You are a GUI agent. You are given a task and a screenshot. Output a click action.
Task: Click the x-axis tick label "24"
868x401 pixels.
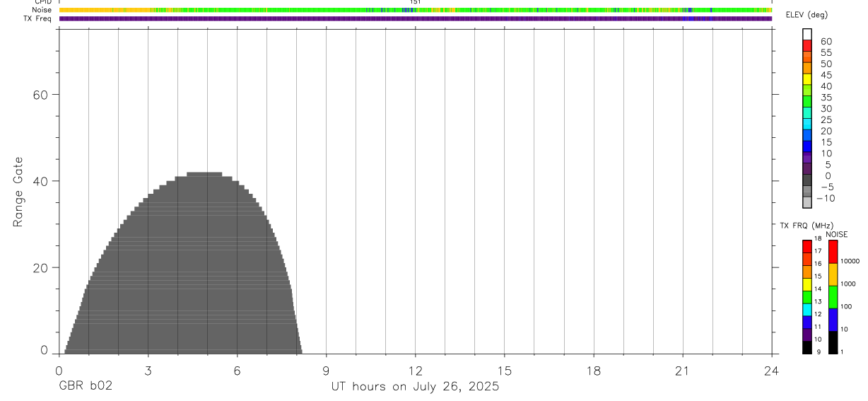[x=771, y=371]
